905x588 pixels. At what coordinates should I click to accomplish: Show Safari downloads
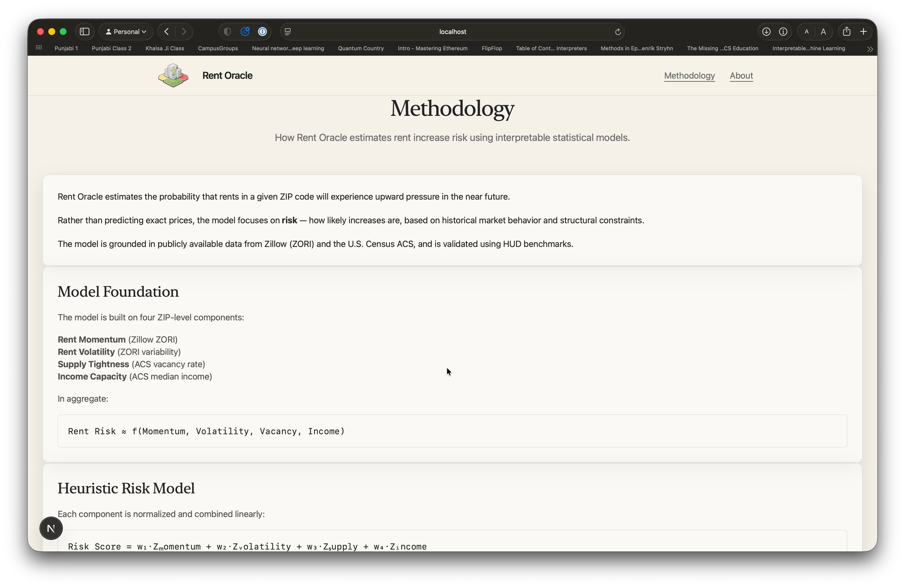coord(766,32)
